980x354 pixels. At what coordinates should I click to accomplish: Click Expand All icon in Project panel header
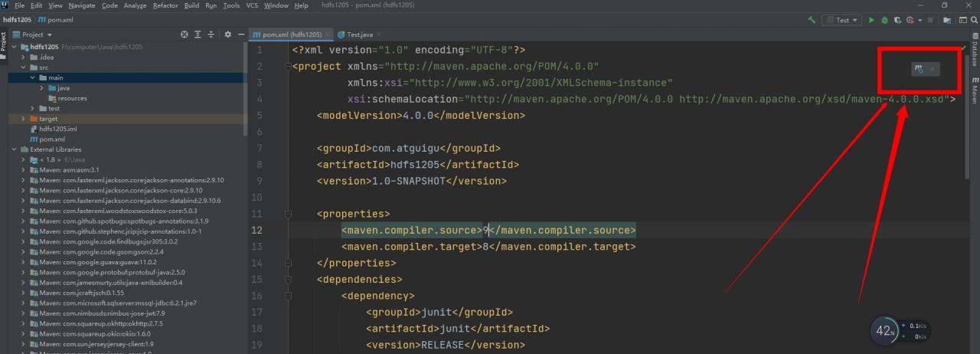[x=198, y=34]
